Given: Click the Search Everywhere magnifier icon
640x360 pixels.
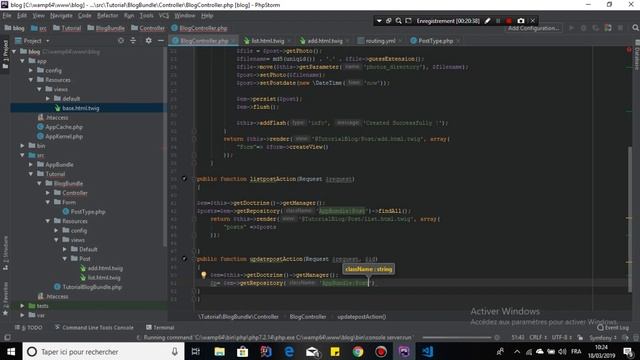Looking at the screenshot, I should [635, 28].
